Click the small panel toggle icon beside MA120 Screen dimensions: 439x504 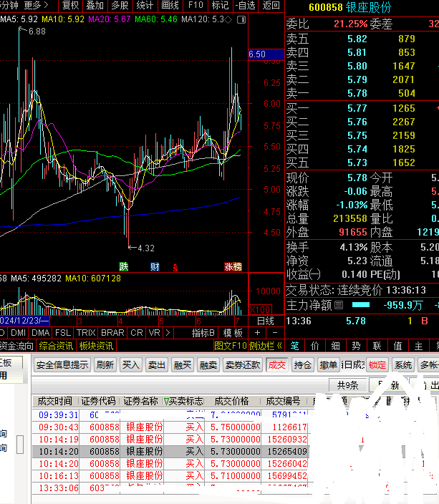(241, 20)
